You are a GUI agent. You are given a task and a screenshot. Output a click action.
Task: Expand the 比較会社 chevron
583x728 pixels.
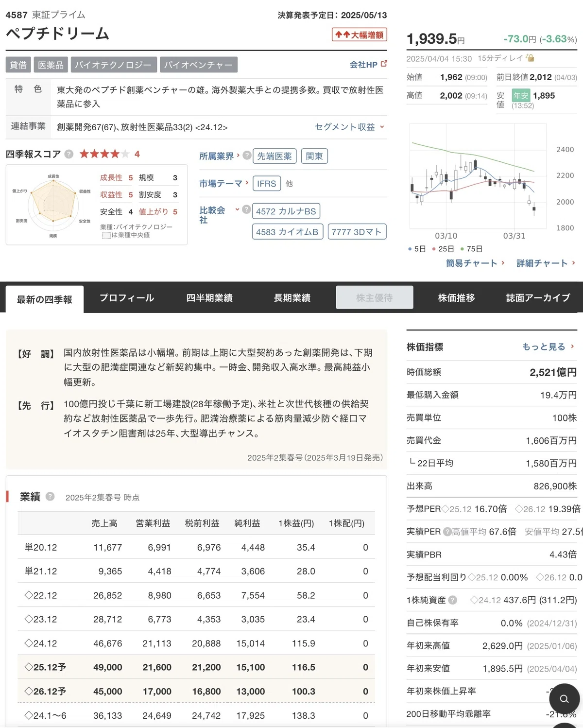tap(237, 209)
